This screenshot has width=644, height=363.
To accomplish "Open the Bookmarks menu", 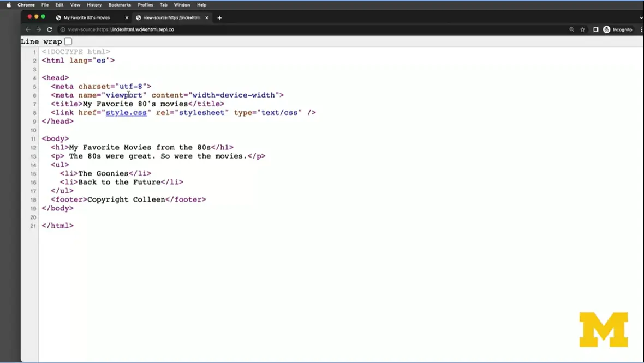I will (x=120, y=4).
